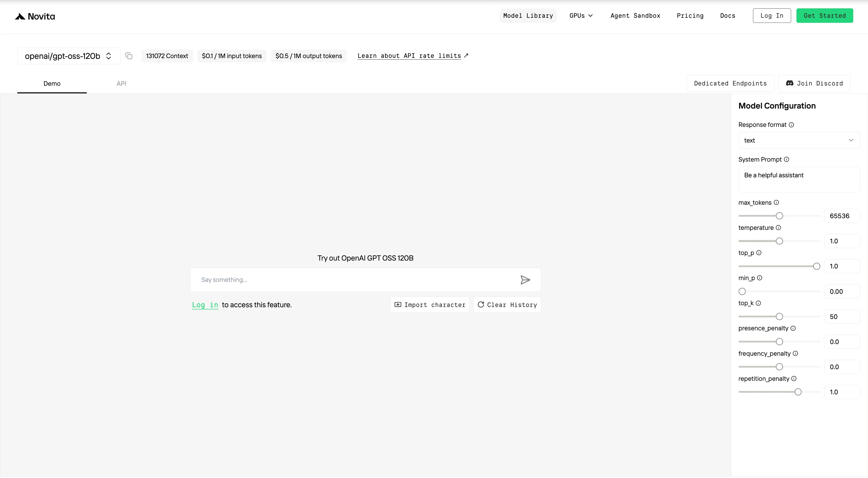Click the repetition_penalty value field
Image resolution: width=868 pixels, height=478 pixels.
(842, 392)
